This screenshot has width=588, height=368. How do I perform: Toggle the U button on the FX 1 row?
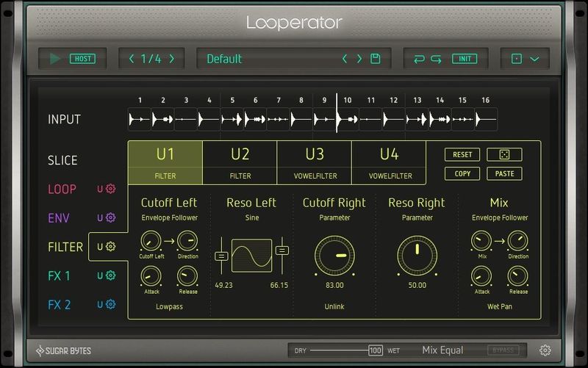(x=100, y=275)
